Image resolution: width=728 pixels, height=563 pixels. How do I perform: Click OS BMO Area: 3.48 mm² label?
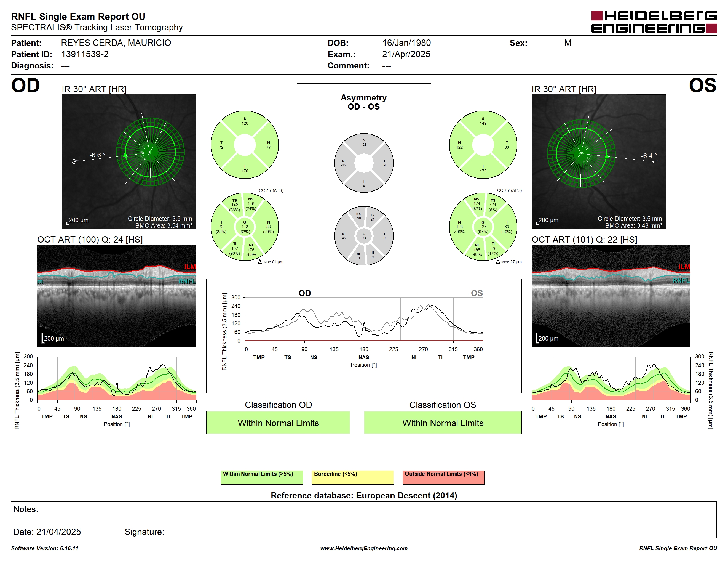(633, 225)
